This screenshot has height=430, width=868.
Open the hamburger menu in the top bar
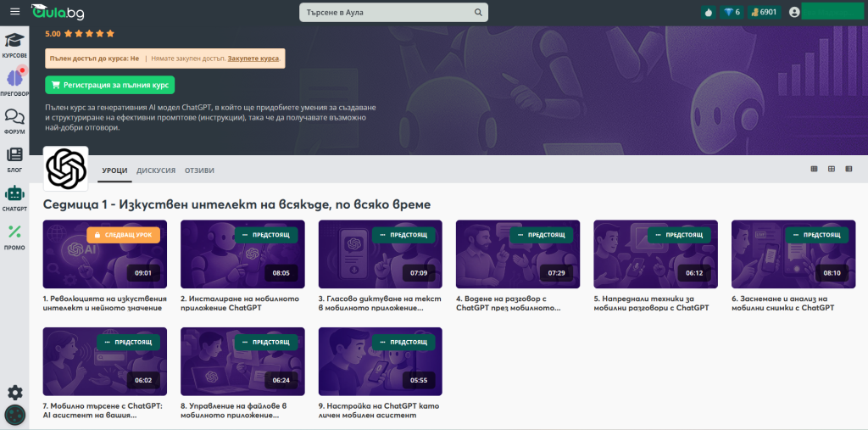pyautogui.click(x=14, y=12)
